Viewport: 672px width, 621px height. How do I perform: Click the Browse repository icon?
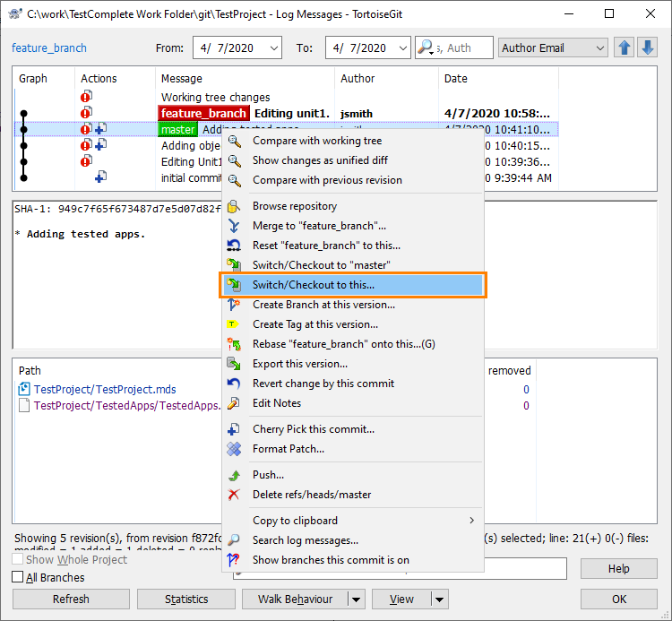point(234,206)
